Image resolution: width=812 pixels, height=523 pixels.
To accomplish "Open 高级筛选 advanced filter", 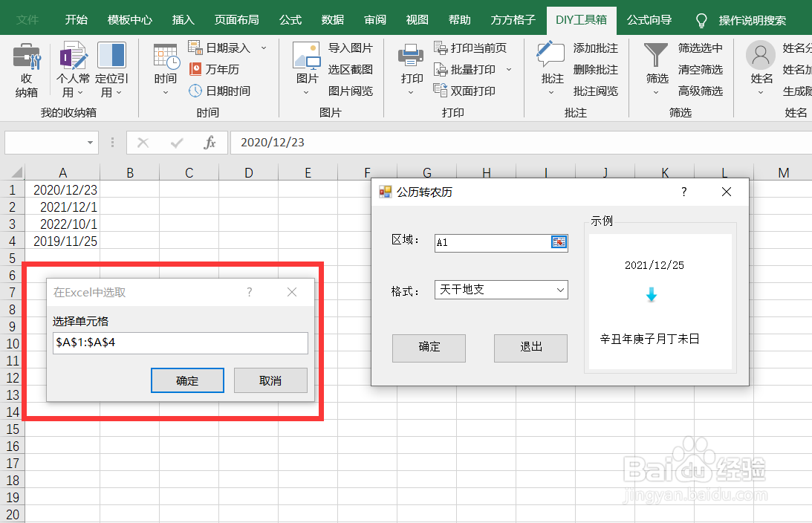I will [x=701, y=89].
